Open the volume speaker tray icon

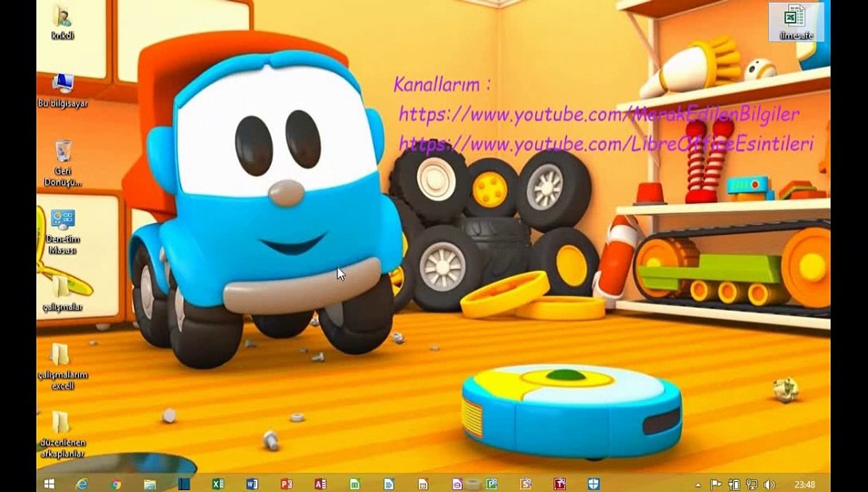tap(768, 484)
